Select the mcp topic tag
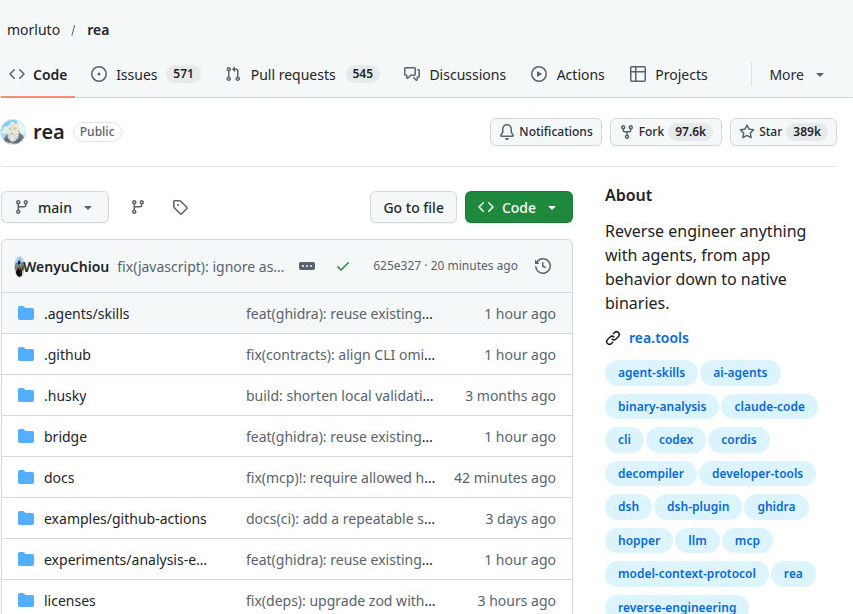The height and width of the screenshot is (614, 853). tap(747, 541)
